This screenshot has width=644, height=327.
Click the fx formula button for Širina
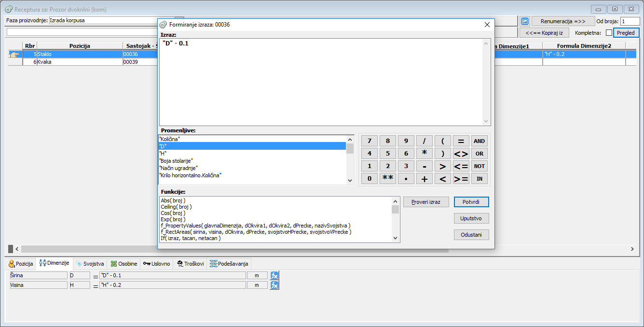[x=274, y=275]
